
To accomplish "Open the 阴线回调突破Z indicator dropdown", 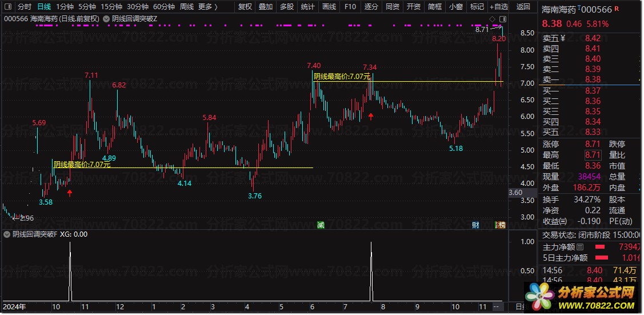I will click(106, 19).
